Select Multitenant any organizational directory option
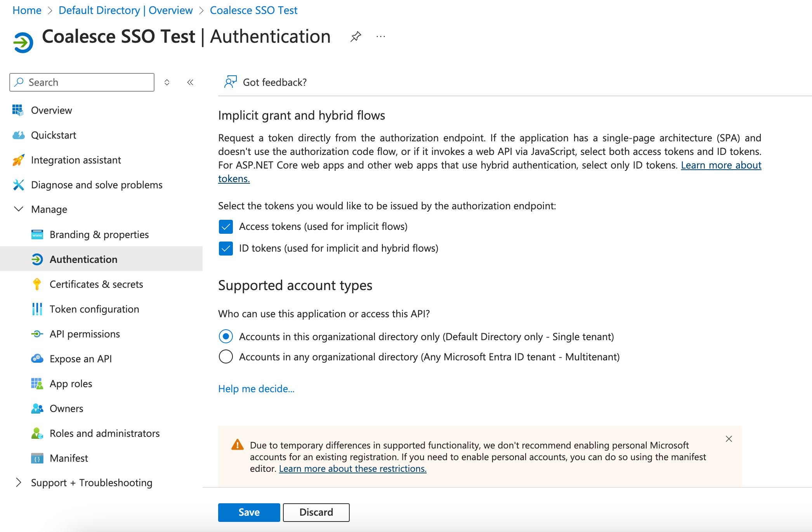The width and height of the screenshot is (812, 532). coord(226,356)
